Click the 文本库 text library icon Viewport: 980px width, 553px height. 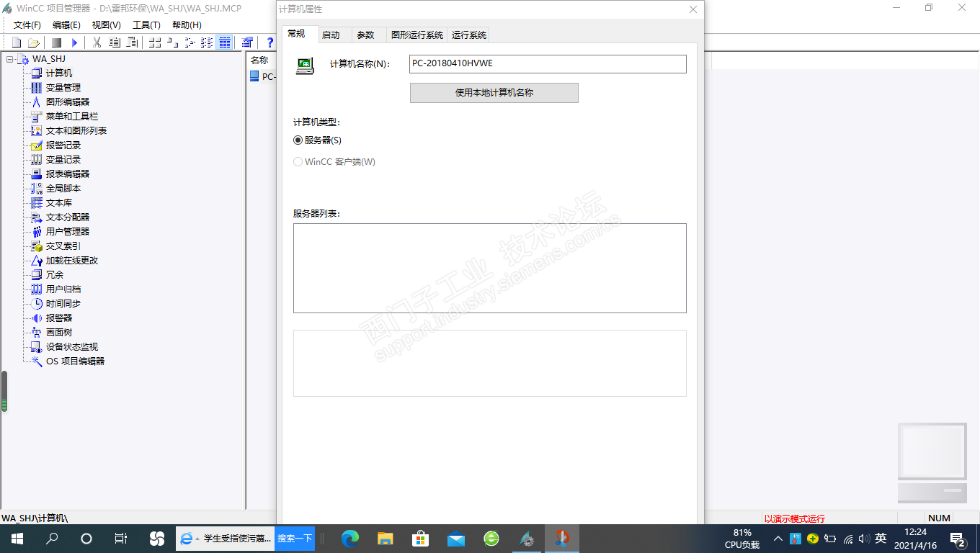37,202
